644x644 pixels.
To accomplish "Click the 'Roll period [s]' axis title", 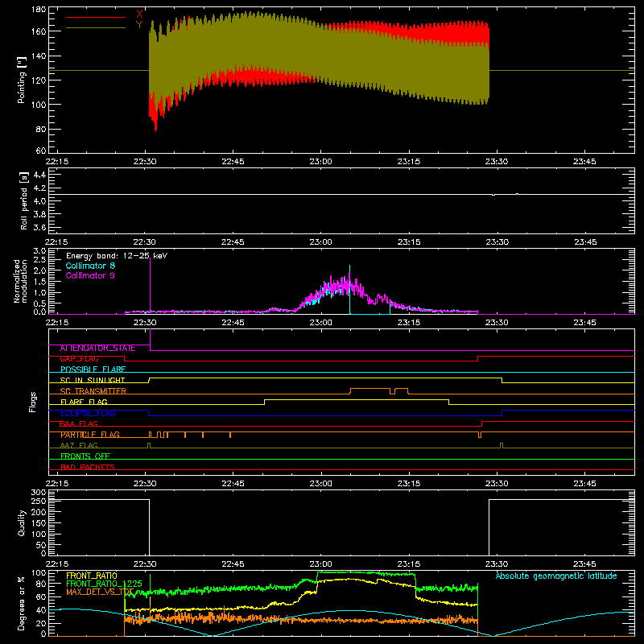I will pos(24,200).
